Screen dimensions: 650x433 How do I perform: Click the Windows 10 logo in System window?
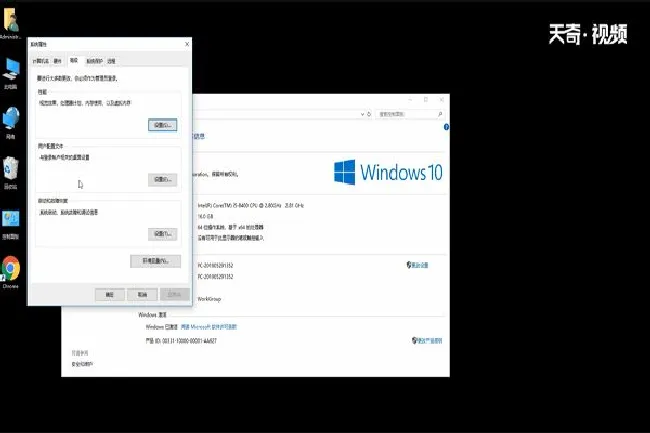(x=388, y=172)
